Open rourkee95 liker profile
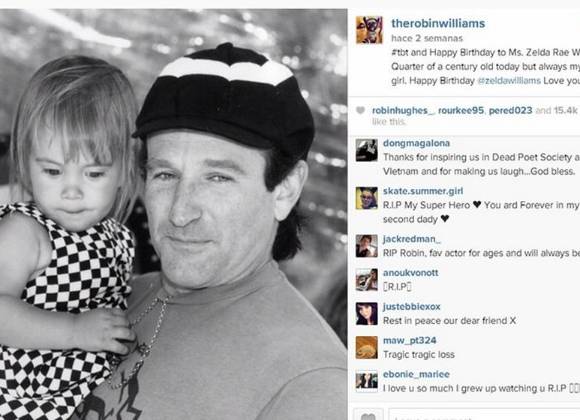The height and width of the screenshot is (420, 580). click(x=461, y=110)
